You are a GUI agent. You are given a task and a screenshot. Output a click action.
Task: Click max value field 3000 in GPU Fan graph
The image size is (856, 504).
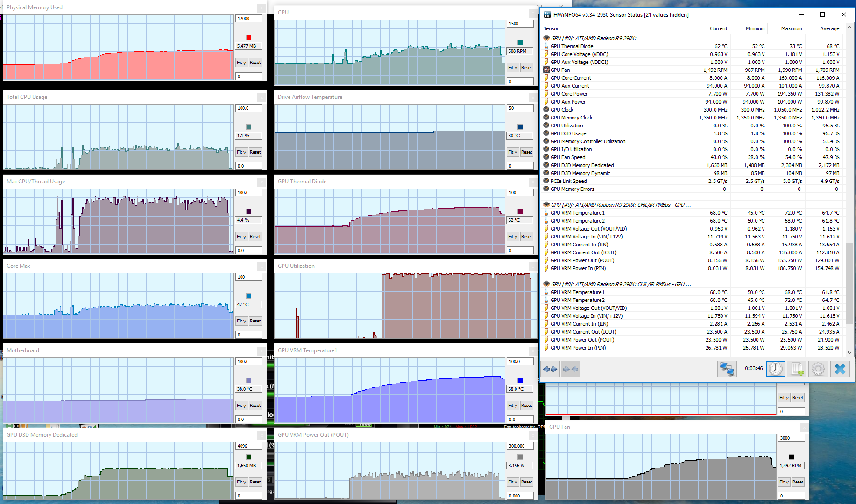click(792, 438)
